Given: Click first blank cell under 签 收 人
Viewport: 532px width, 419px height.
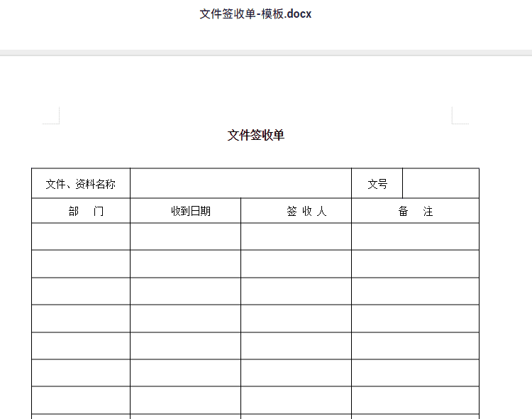Looking at the screenshot, I should point(297,236).
